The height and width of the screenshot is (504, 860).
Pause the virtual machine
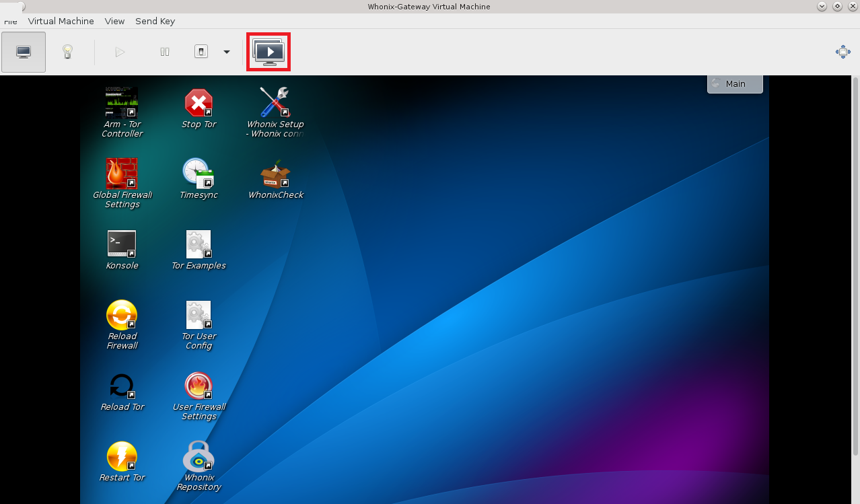click(x=165, y=52)
